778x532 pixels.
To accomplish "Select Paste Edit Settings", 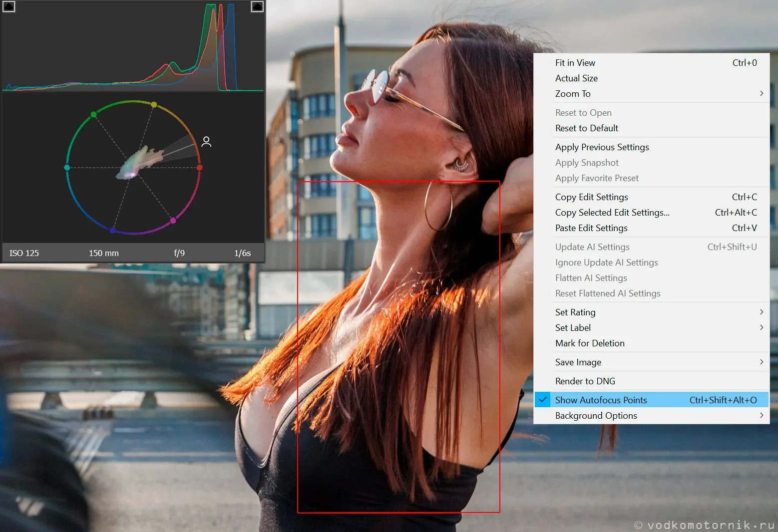I will pos(652,228).
